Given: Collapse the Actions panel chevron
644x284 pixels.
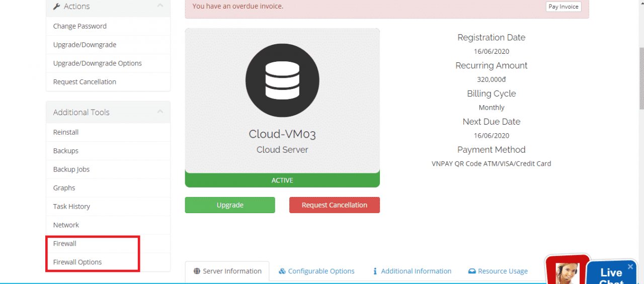Looking at the screenshot, I should coord(160,6).
